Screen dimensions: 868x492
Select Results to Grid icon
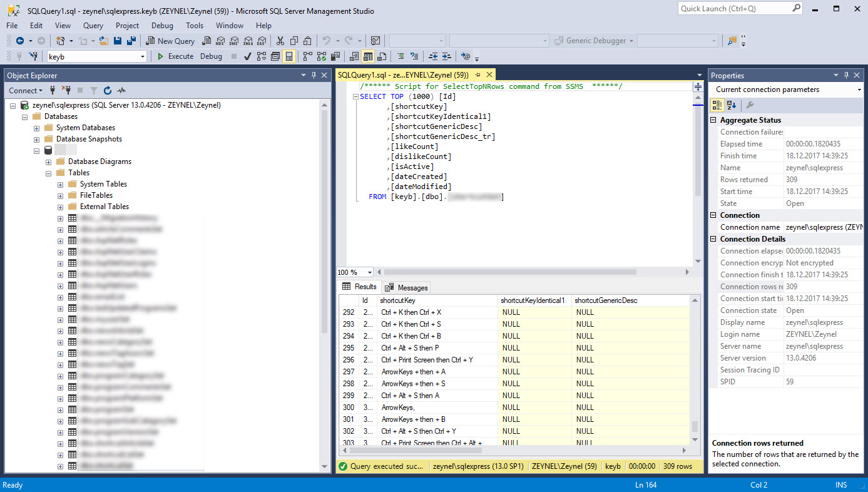tap(368, 56)
